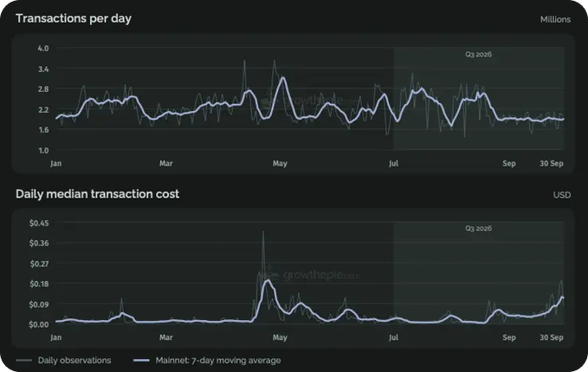Click the 'Q3 2026' label in cost chart
The height and width of the screenshot is (372, 588).
(479, 228)
